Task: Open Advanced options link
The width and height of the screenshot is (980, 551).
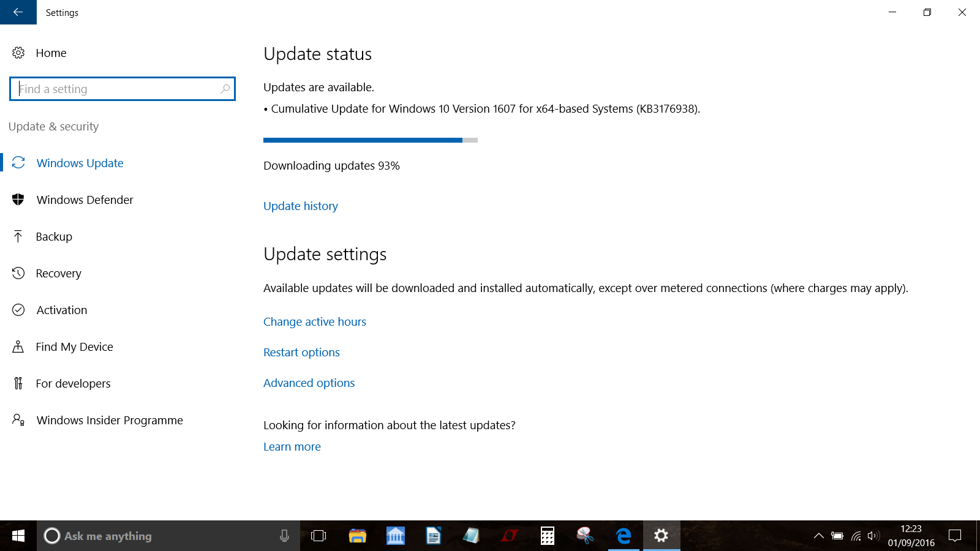Action: tap(309, 383)
